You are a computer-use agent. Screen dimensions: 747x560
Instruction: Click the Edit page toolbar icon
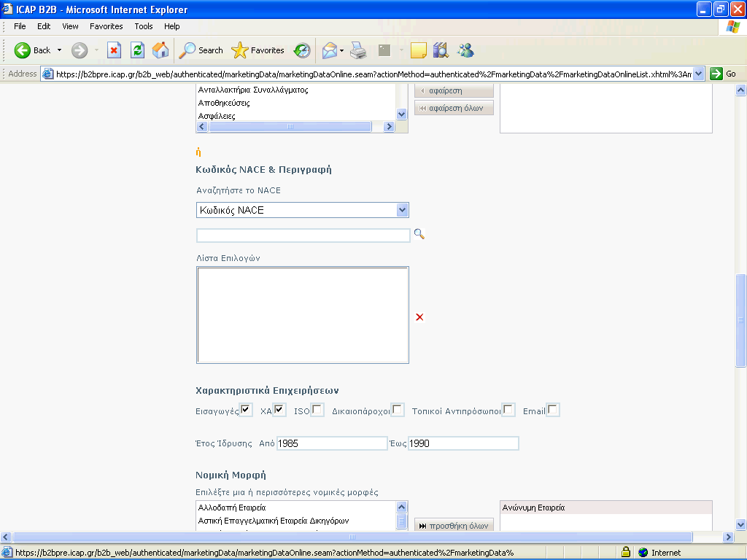(x=384, y=50)
